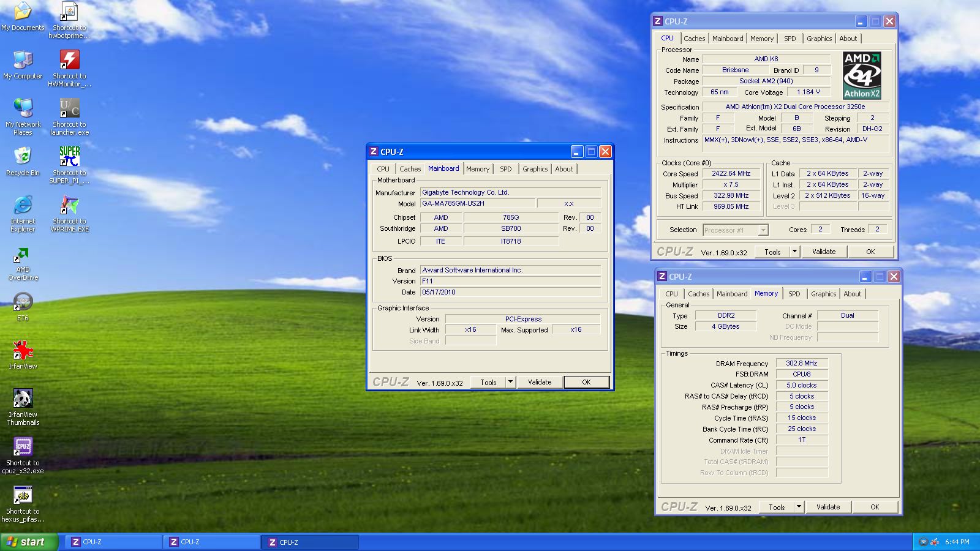This screenshot has height=551, width=980.
Task: Launch cpuz_x32.exe shortcut icon
Action: click(x=23, y=455)
